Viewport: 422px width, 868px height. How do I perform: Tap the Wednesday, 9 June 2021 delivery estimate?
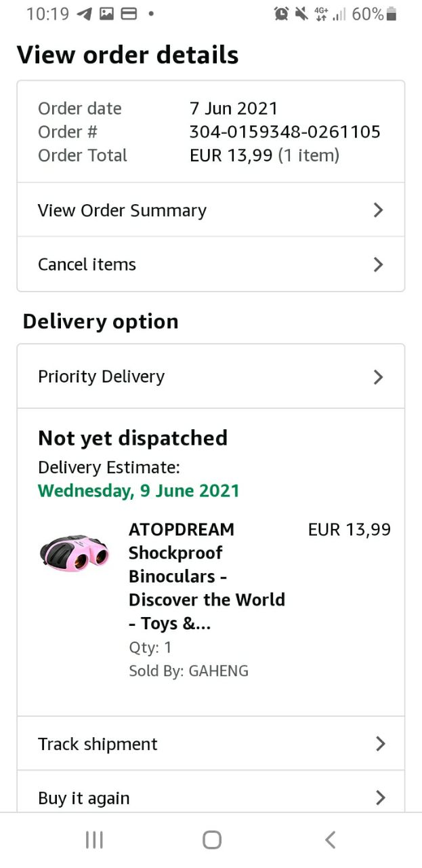pyautogui.click(x=139, y=490)
